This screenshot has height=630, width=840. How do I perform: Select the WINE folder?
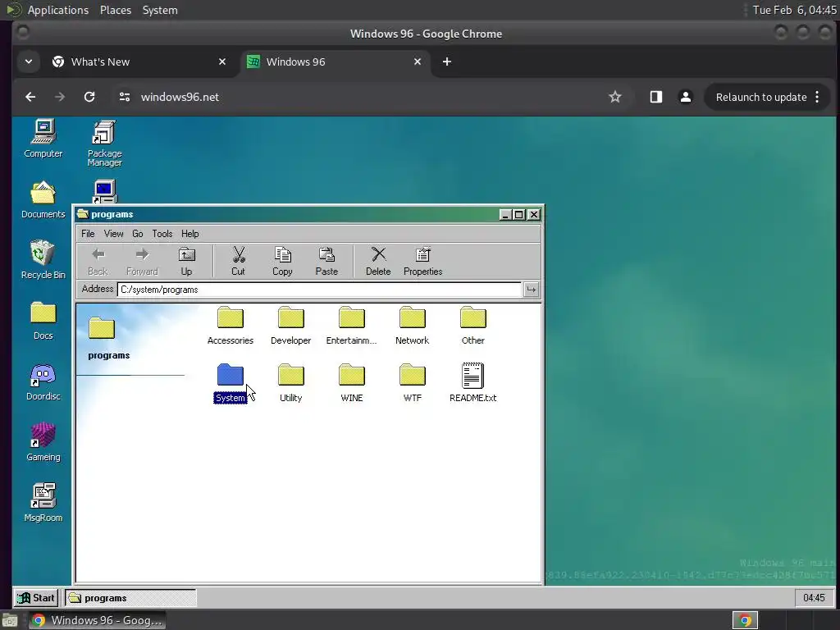[x=351, y=383]
